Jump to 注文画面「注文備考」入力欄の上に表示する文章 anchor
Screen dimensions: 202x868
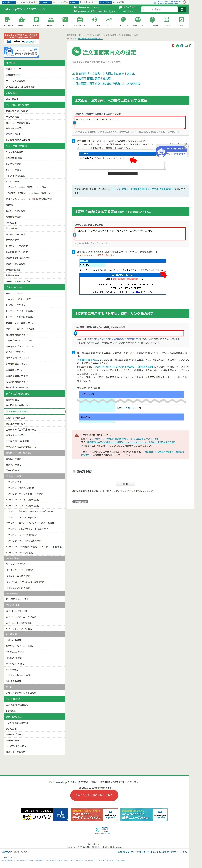(x=105, y=73)
